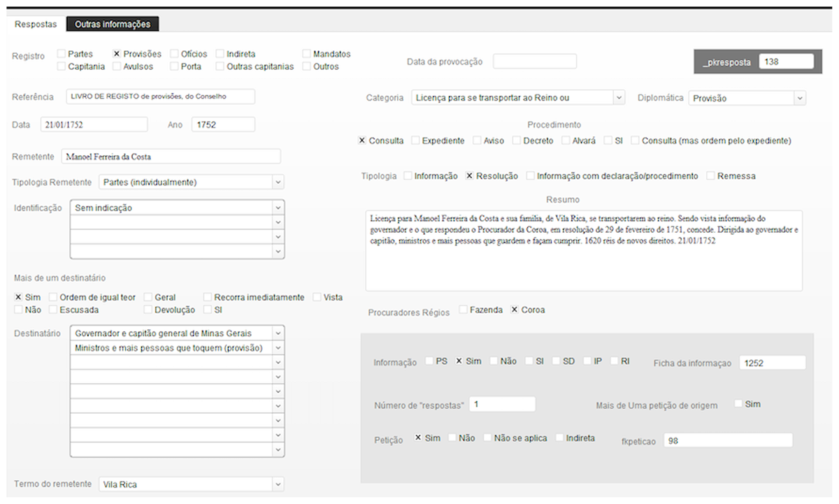Viewport: 839px width, 504px height.
Task: Open the Termo do remetente dropdown Vila Rica
Action: 192,484
